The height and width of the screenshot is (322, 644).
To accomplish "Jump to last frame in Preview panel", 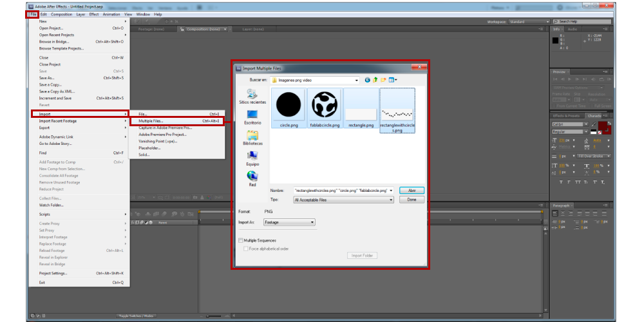I will pos(585,79).
